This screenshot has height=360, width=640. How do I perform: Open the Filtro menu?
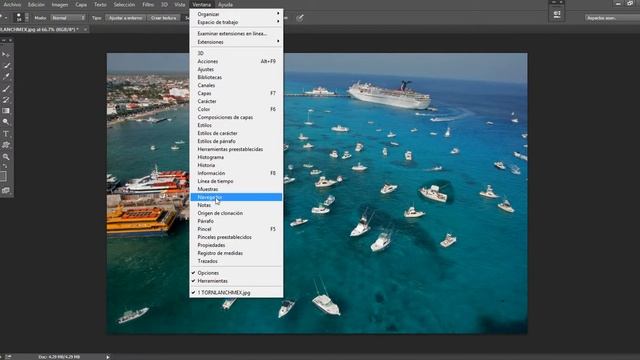tap(148, 4)
